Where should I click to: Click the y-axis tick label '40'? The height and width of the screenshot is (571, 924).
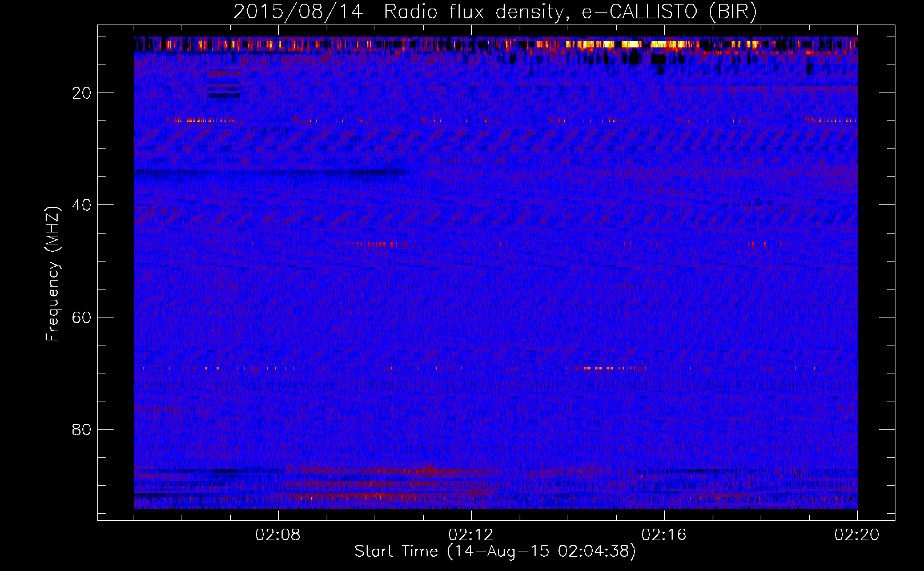click(x=82, y=205)
